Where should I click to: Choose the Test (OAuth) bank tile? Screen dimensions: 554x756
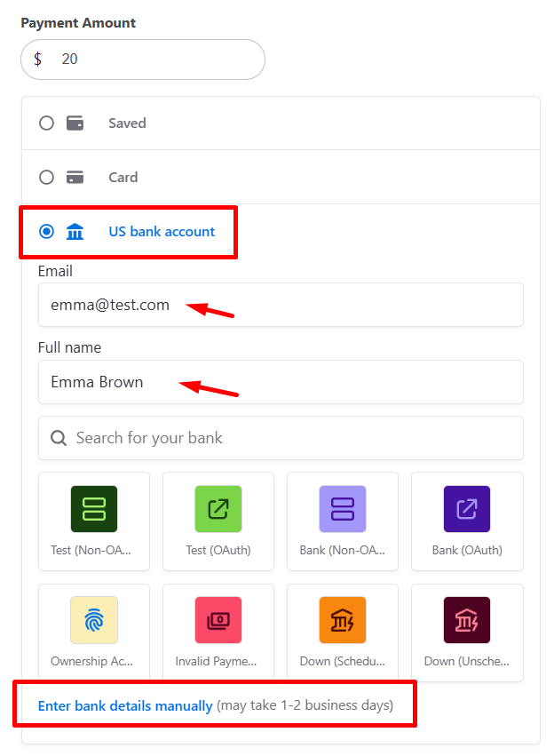(218, 509)
